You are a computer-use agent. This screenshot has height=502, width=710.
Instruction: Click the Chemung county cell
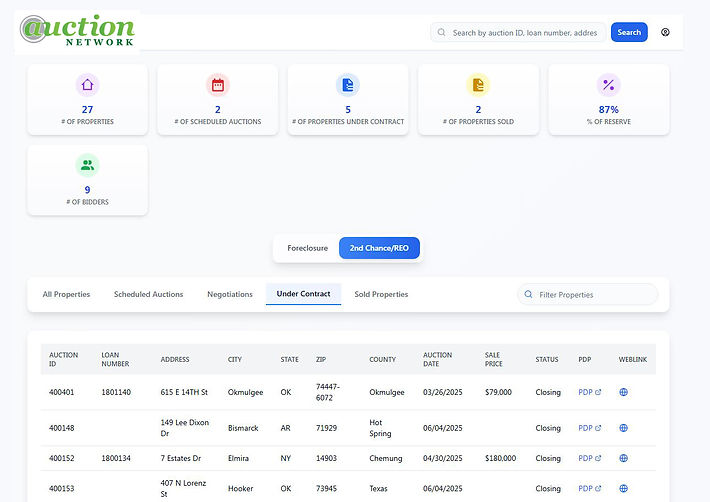(x=386, y=458)
